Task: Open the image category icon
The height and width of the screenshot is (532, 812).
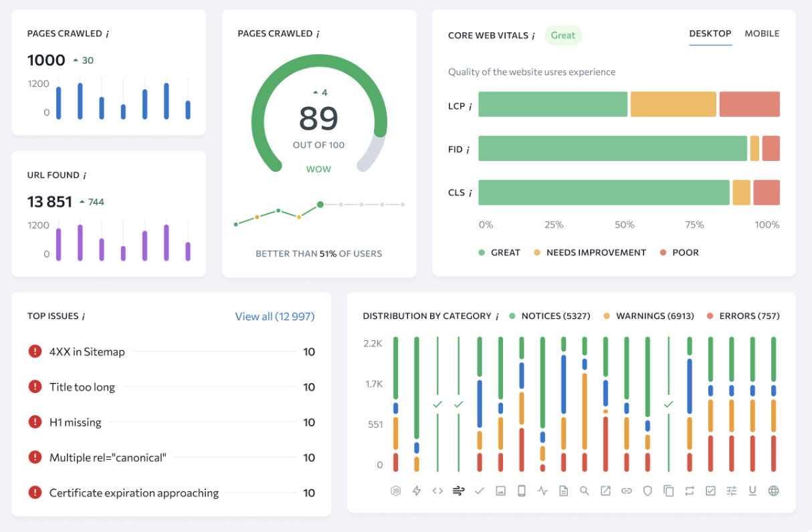Action: pos(500,491)
